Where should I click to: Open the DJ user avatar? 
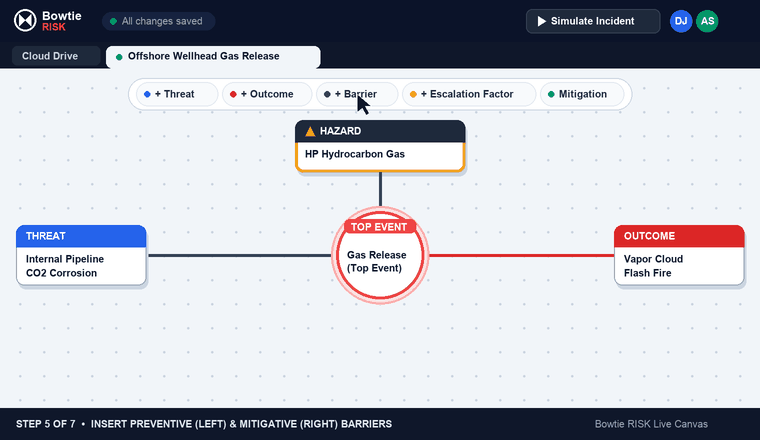click(681, 21)
